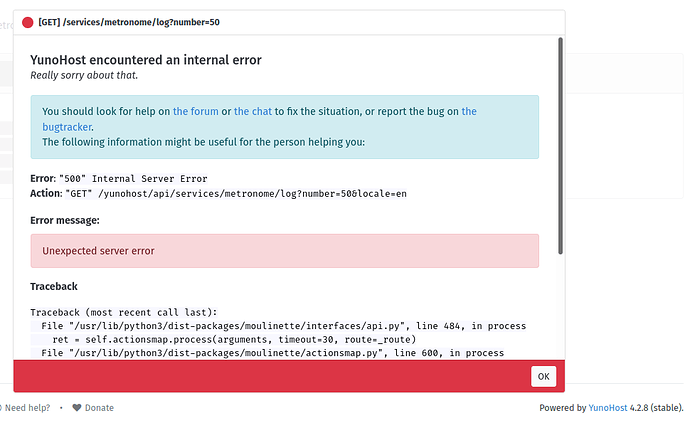The width and height of the screenshot is (690, 423).
Task: Click the '[GET] /services/metronome/log?number=50' request title
Action: [x=129, y=22]
